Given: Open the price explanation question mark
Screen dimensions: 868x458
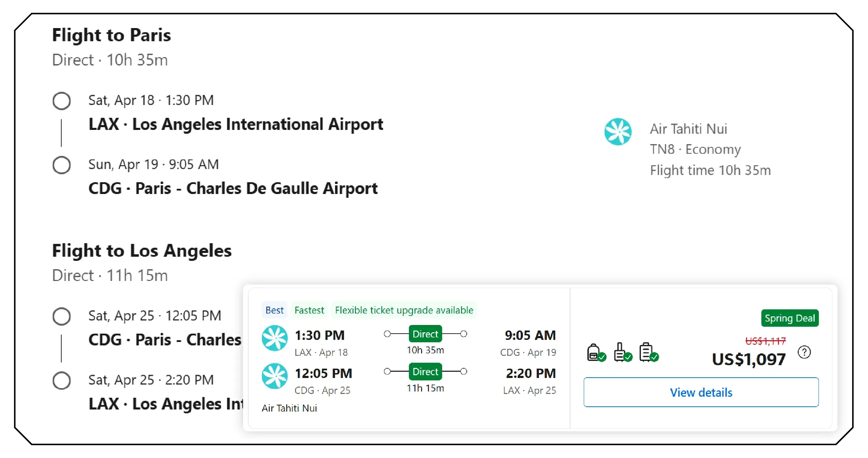Looking at the screenshot, I should (804, 352).
